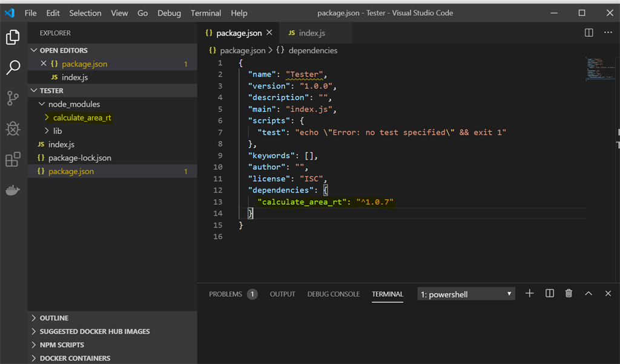Open the Search view in the Activity Bar
Viewport: 620px width, 364px height.
pos(13,67)
